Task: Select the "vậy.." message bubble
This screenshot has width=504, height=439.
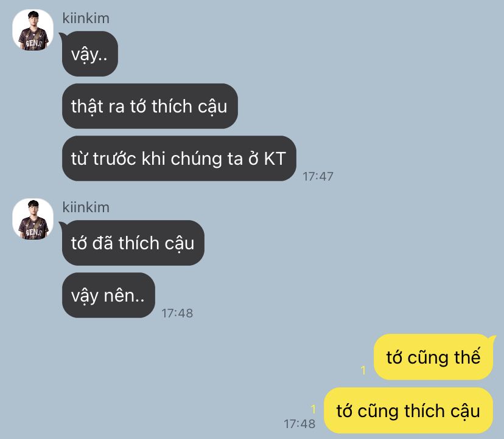Action: click(90, 54)
